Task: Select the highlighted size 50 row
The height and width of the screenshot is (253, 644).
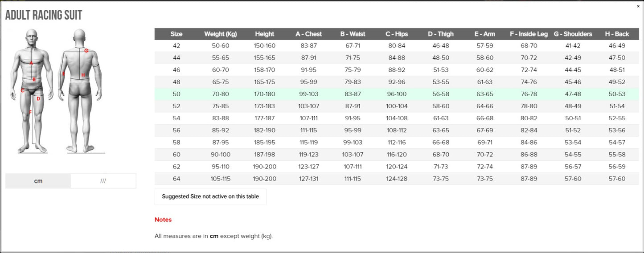Action: click(397, 94)
